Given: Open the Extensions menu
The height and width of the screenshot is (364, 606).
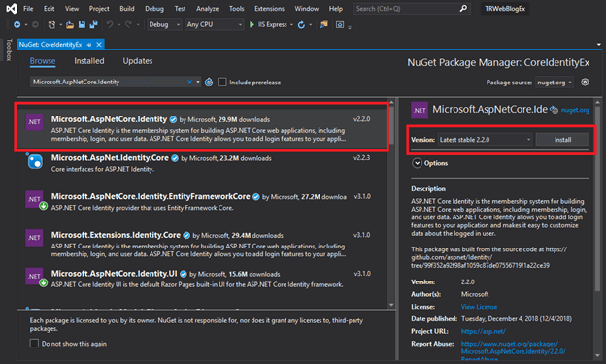Looking at the screenshot, I should click(269, 9).
